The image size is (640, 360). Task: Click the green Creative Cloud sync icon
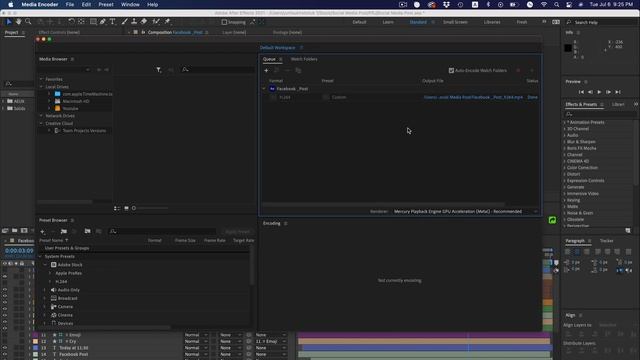(x=552, y=220)
